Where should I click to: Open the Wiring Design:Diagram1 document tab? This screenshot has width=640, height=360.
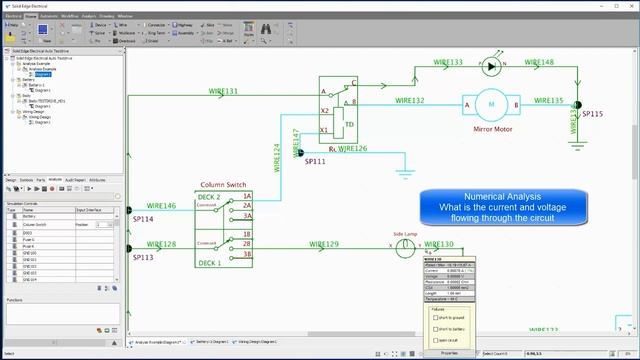(254, 342)
